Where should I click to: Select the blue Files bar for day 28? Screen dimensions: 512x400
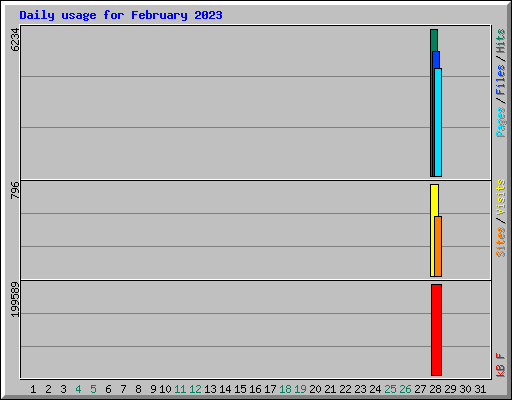point(436,60)
